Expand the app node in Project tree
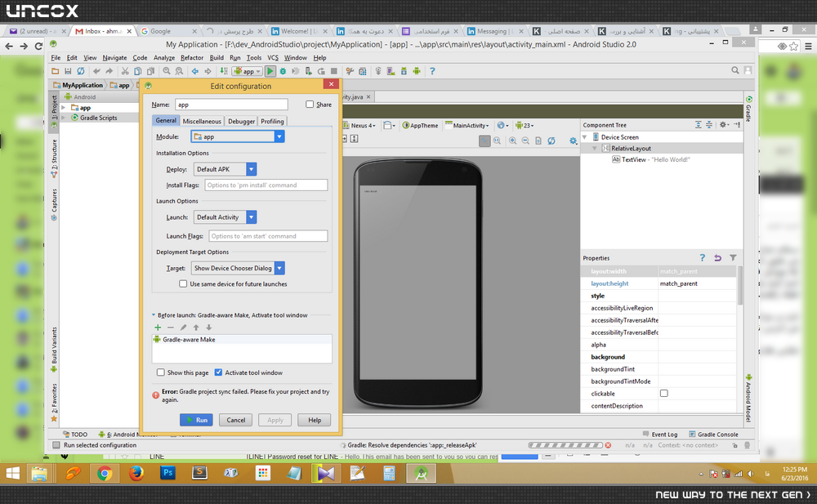This screenshot has width=817, height=504. point(64,107)
